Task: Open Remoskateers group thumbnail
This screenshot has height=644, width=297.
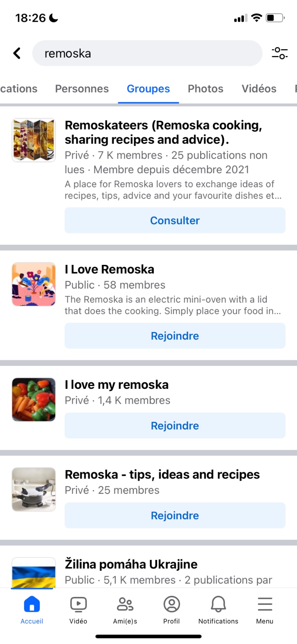Action: 34,140
